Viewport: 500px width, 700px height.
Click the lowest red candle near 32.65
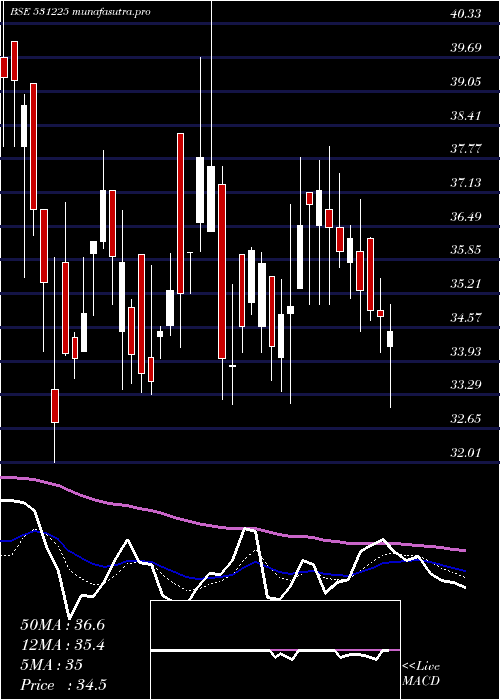54,406
